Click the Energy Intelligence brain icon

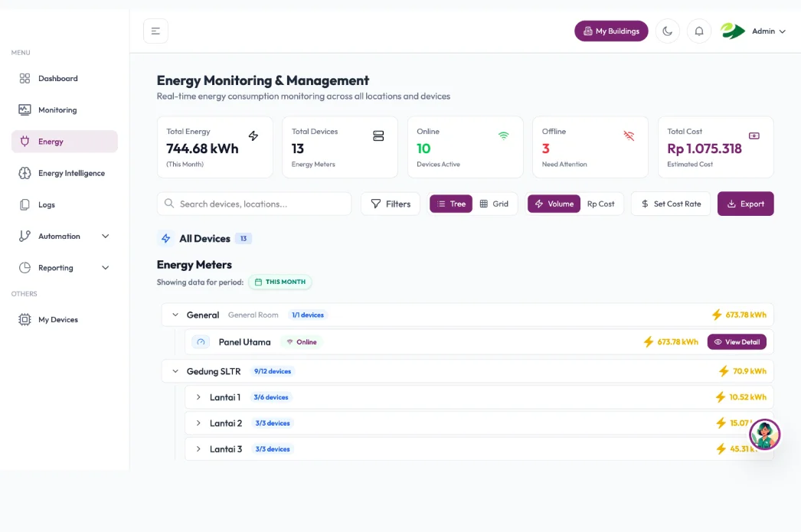[x=25, y=173]
